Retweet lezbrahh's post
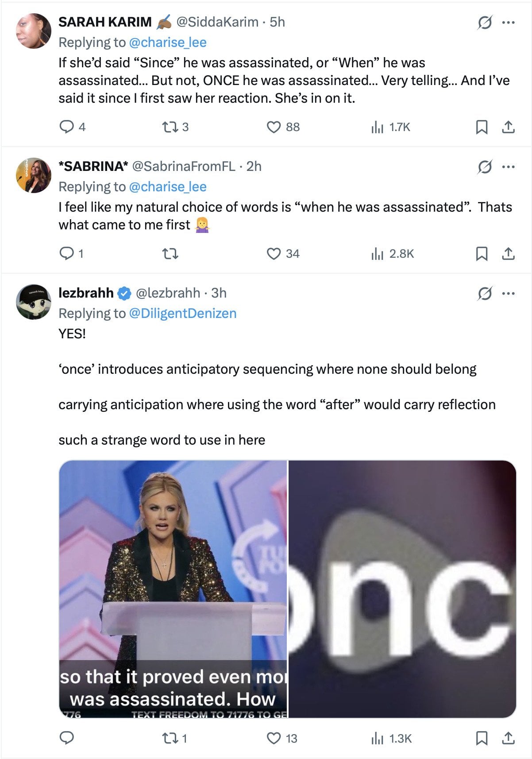The image size is (532, 759). [x=170, y=738]
